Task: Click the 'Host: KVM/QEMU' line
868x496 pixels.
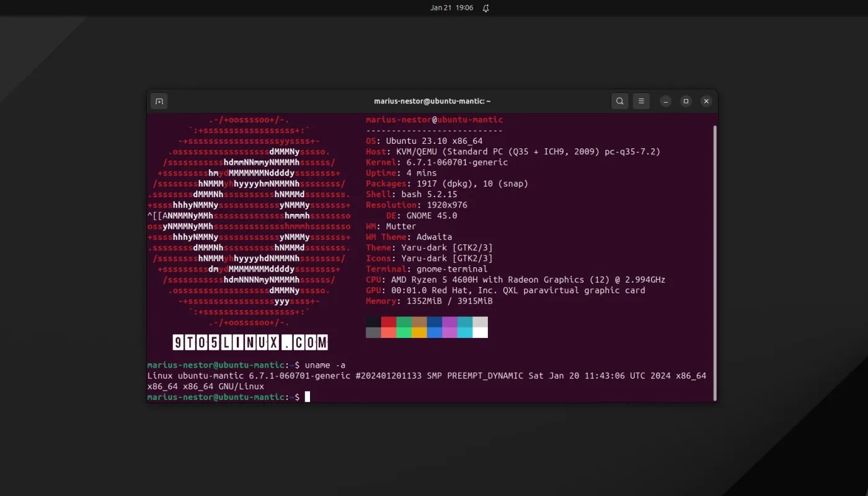Action: point(513,152)
